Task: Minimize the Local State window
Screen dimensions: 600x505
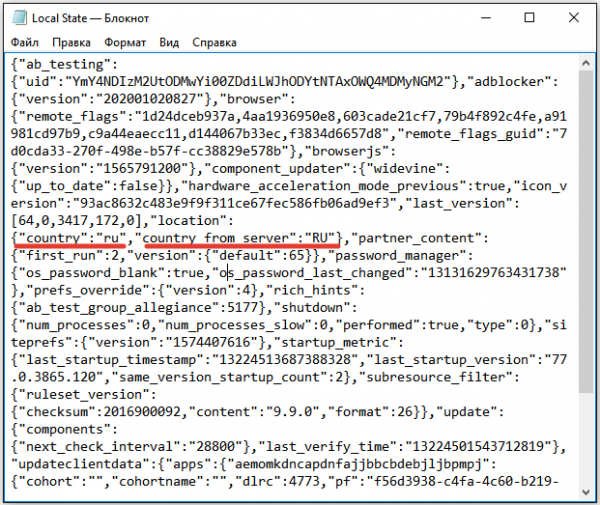Action: tap(486, 18)
